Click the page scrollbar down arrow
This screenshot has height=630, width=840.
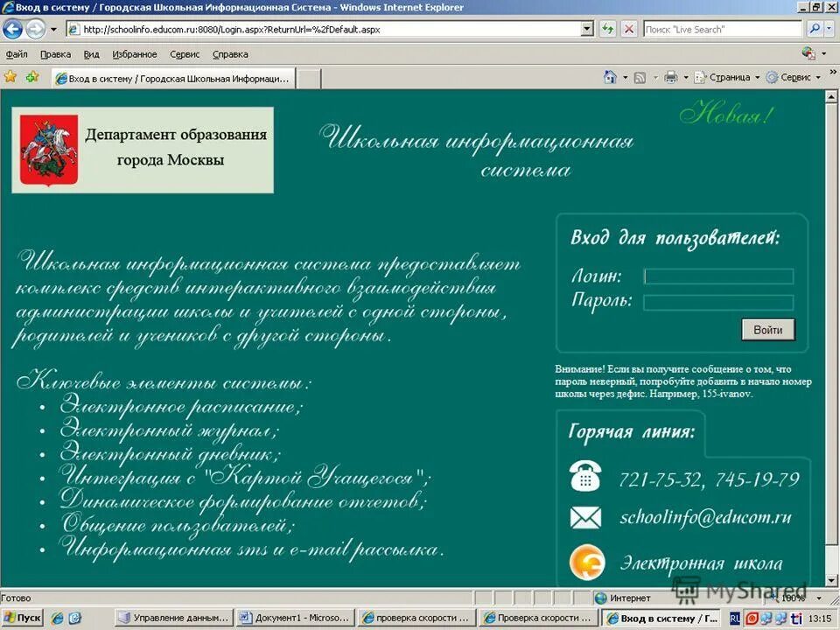(831, 580)
